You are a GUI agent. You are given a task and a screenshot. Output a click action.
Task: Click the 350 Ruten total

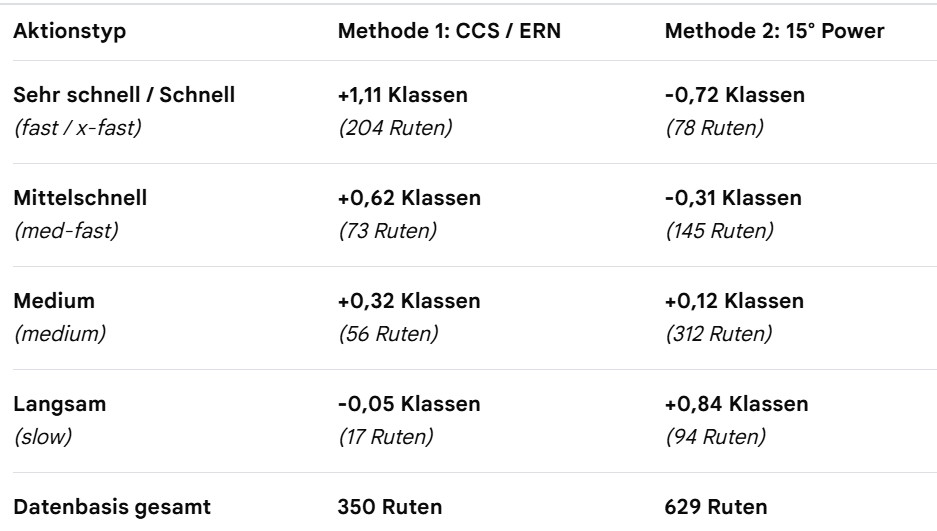pyautogui.click(x=390, y=507)
